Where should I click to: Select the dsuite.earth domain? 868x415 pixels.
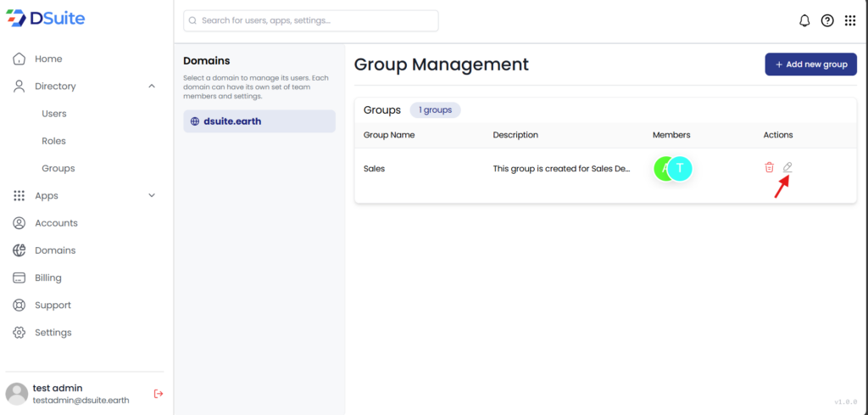pyautogui.click(x=259, y=121)
